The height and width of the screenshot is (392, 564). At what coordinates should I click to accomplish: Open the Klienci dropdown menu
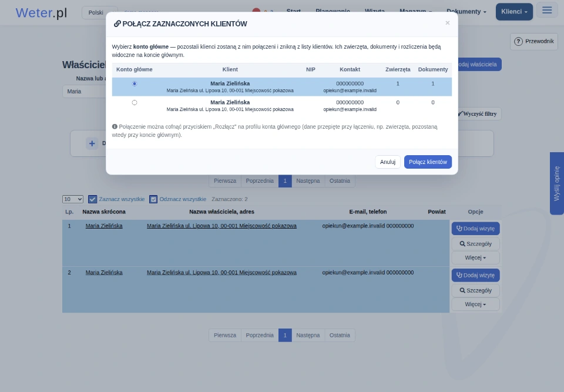[514, 12]
